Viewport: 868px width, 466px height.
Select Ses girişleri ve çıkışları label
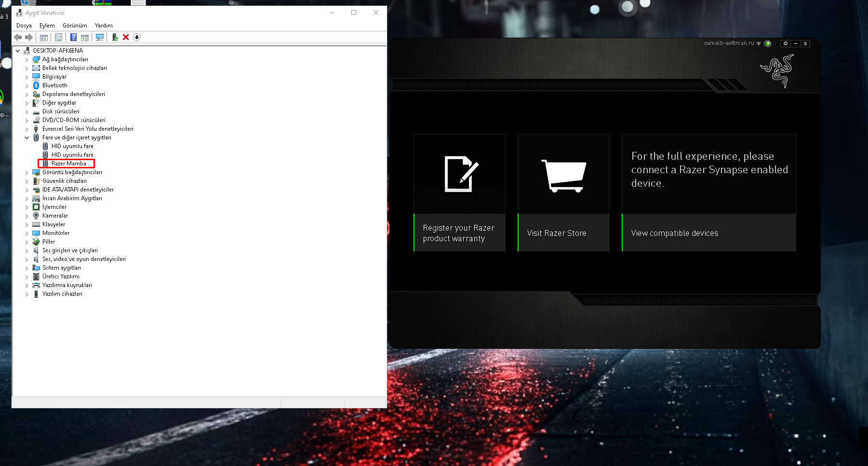70,250
